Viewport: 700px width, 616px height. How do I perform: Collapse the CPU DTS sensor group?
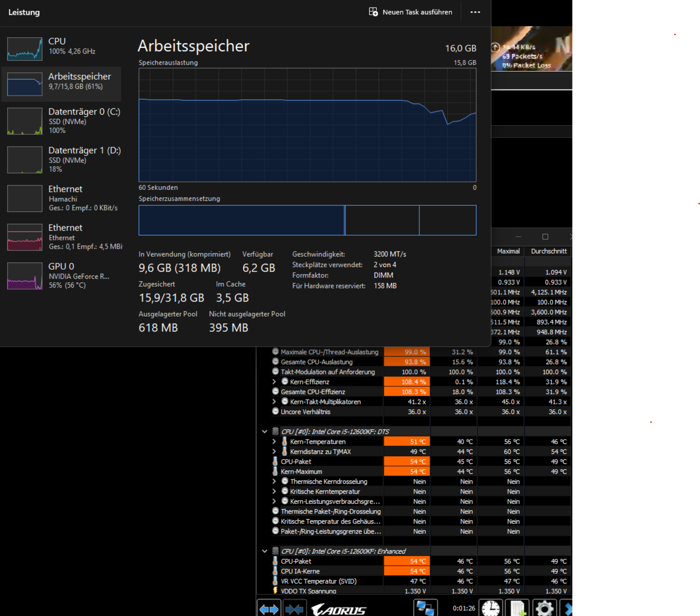click(x=265, y=432)
